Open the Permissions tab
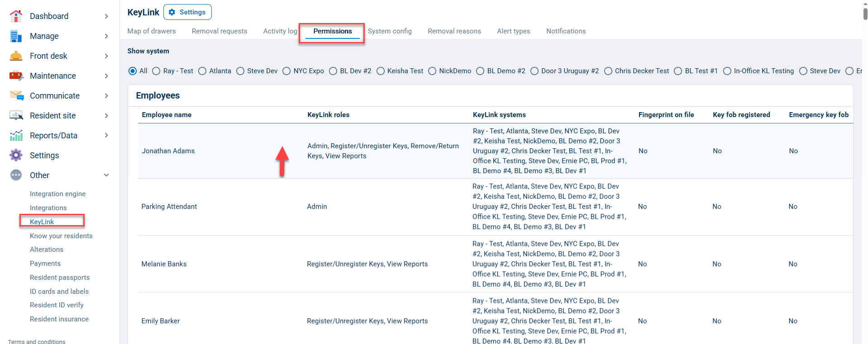The image size is (868, 344). point(333,31)
